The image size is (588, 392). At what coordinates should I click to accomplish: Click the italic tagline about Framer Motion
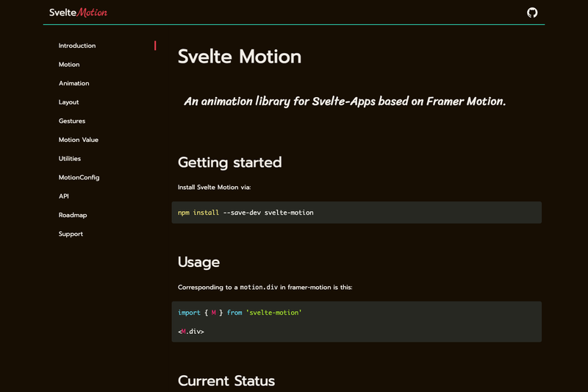[x=345, y=101]
